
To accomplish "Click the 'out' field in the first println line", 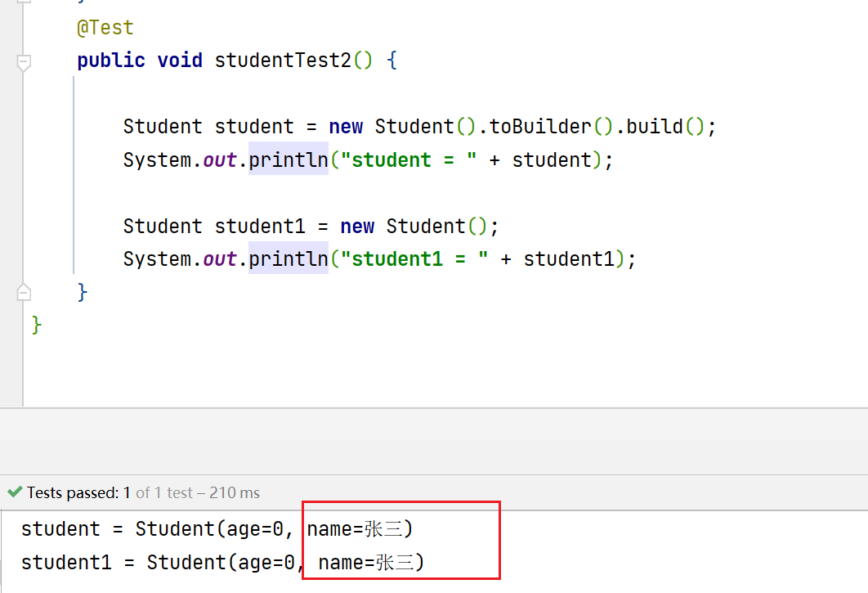I will [220, 159].
